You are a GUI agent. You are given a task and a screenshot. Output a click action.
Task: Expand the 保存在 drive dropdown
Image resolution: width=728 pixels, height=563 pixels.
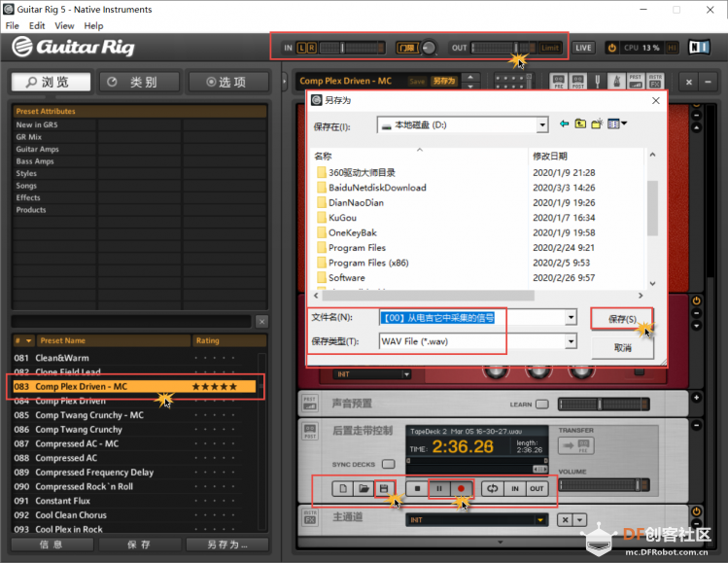pyautogui.click(x=541, y=125)
